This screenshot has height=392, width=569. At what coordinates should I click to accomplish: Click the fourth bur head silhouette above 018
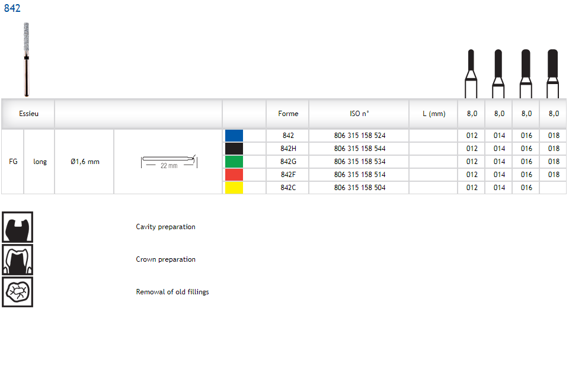coord(552,73)
